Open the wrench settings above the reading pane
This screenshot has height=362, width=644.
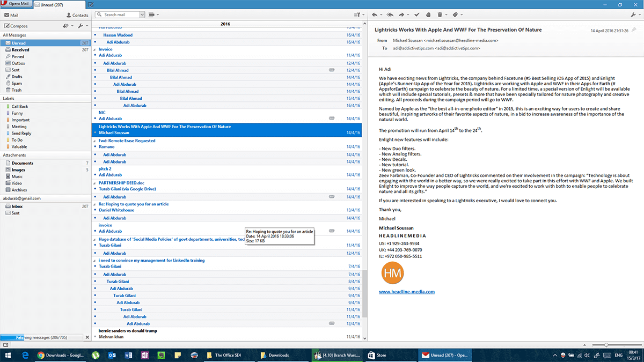pos(635,15)
